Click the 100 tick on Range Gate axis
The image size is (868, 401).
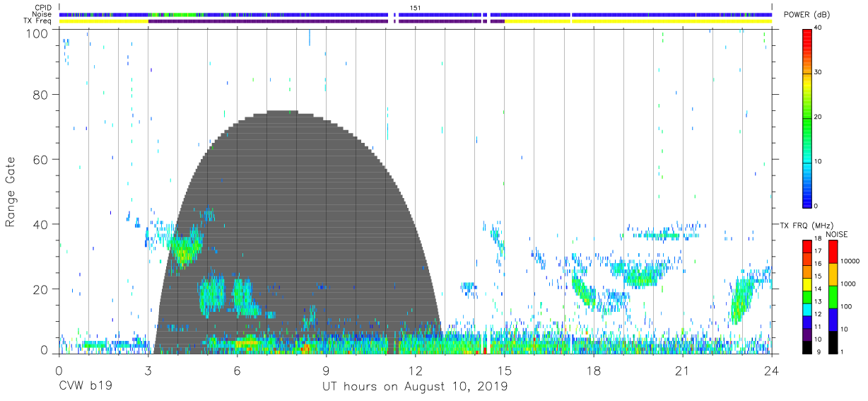pyautogui.click(x=37, y=33)
